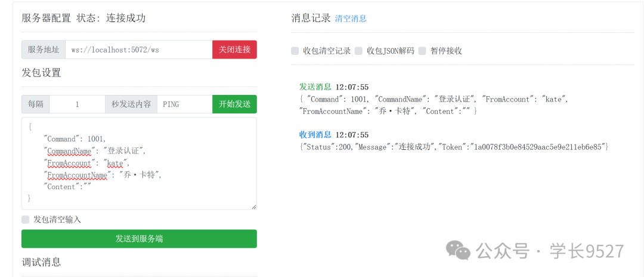Enable the 发包清空输入 checkbox

click(26, 220)
